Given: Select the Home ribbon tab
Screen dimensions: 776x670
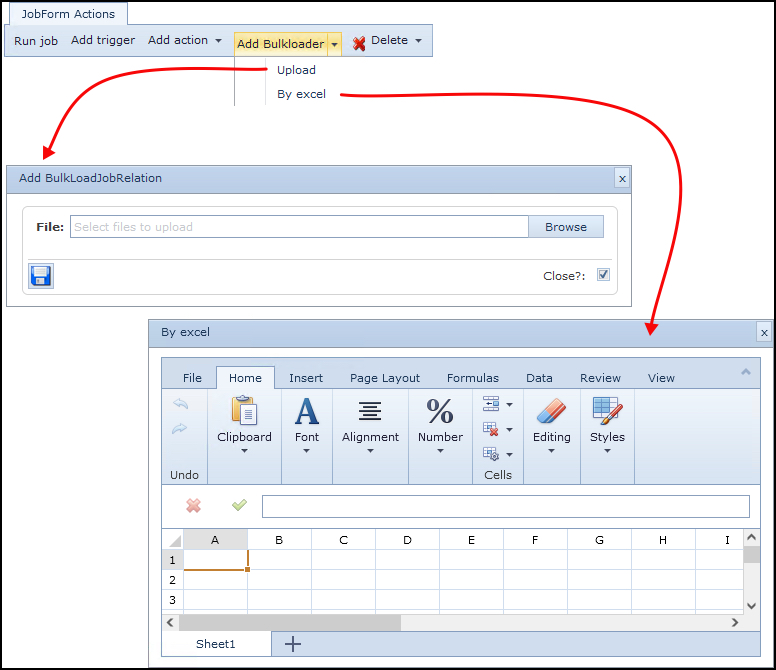Looking at the screenshot, I should pos(245,378).
